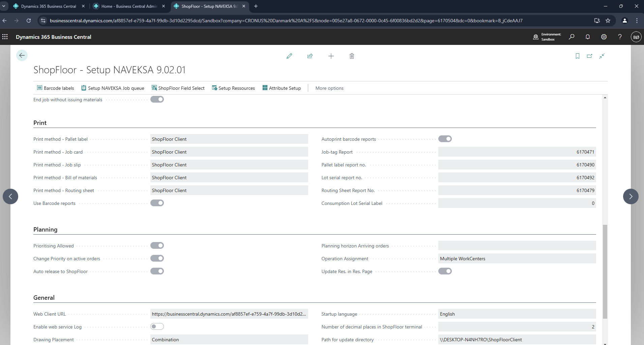
Task: Open a new browser tab
Action: coord(256,6)
